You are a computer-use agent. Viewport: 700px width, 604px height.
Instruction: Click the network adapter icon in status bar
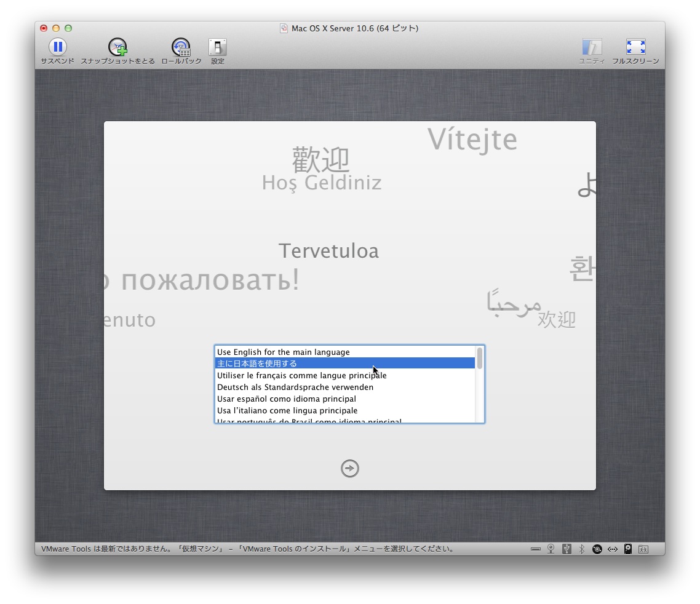613,549
